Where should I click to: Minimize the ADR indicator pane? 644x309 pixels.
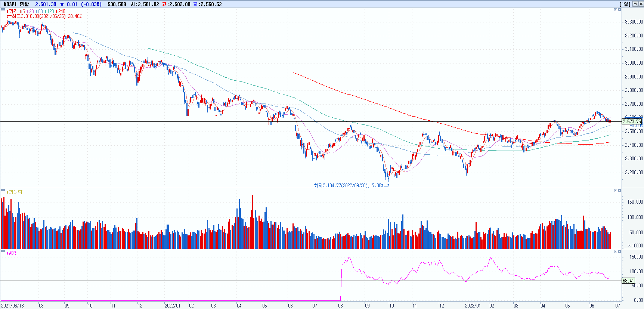(616, 251)
